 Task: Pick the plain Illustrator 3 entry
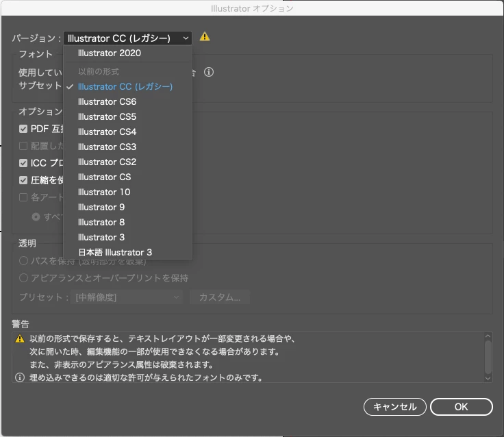click(128, 238)
